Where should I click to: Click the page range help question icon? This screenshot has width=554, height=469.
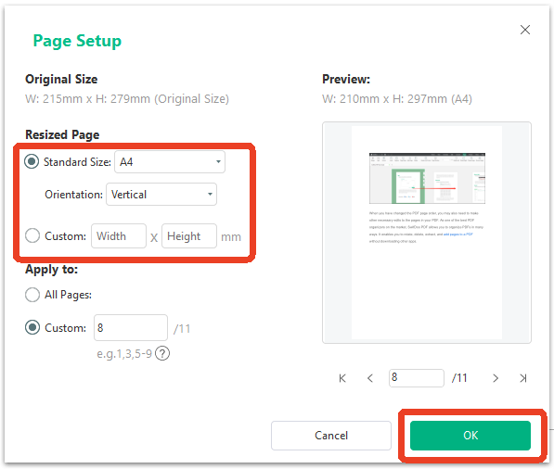click(x=163, y=353)
